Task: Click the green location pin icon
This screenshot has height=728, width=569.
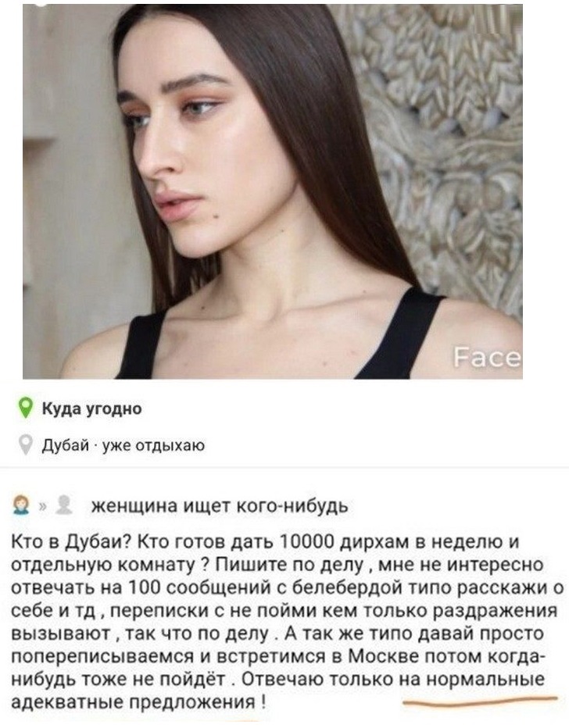Action: (x=26, y=408)
